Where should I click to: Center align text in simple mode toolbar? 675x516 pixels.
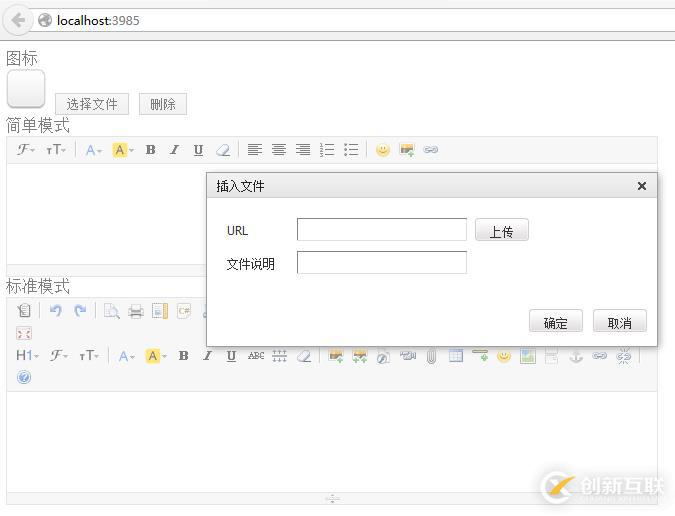pos(279,150)
